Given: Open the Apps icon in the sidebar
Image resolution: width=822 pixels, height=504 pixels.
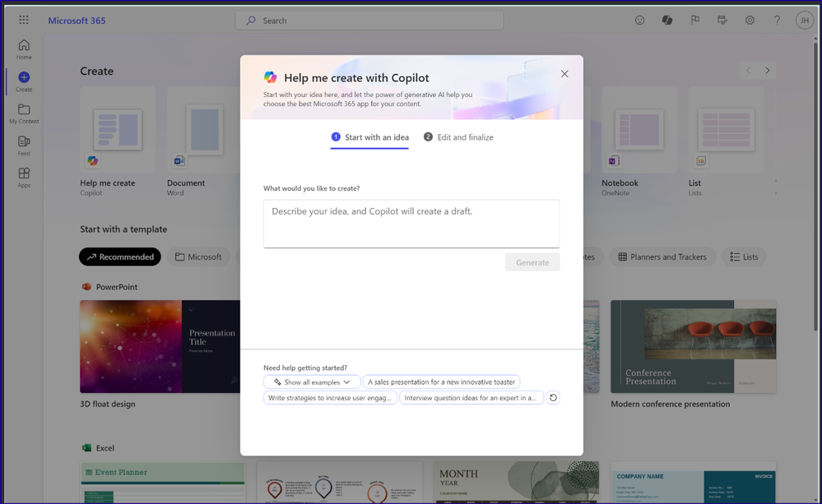Looking at the screenshot, I should [23, 177].
